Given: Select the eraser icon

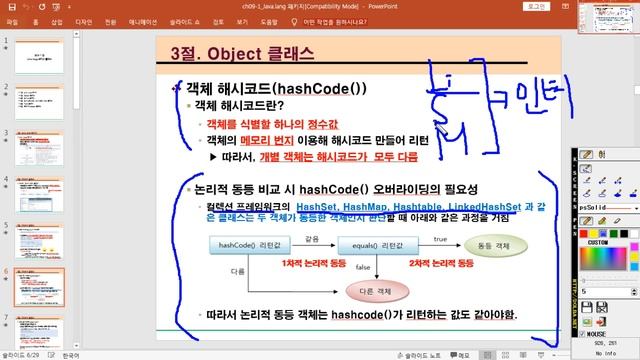Looking at the screenshot, I should [x=617, y=221].
